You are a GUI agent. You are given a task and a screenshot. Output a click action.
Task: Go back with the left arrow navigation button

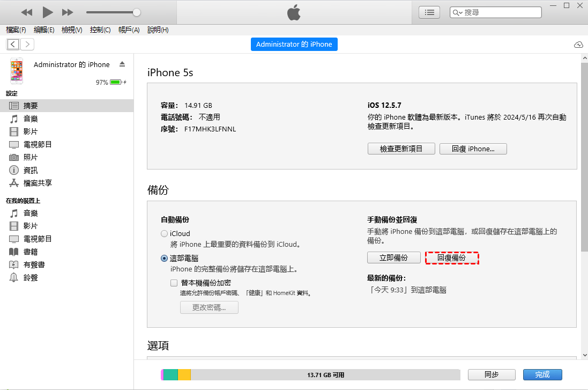tap(13, 45)
